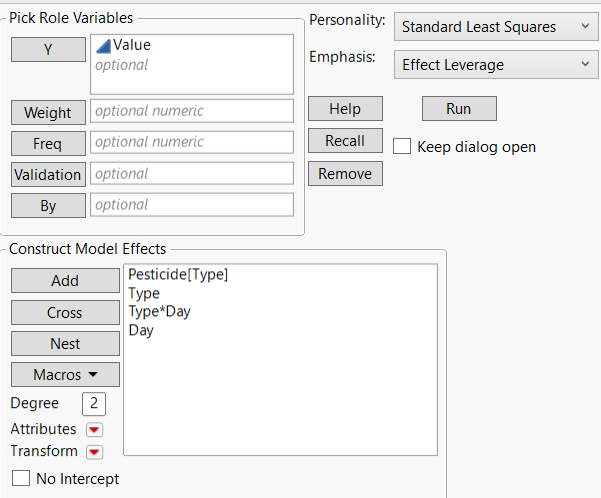
Task: Click the Recall button
Action: point(345,141)
